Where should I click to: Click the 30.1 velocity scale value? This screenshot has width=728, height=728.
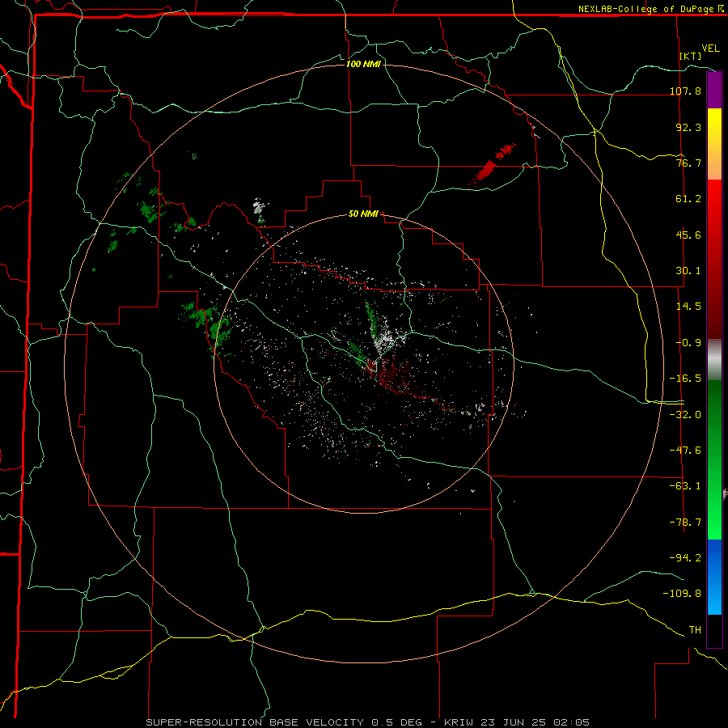click(688, 271)
